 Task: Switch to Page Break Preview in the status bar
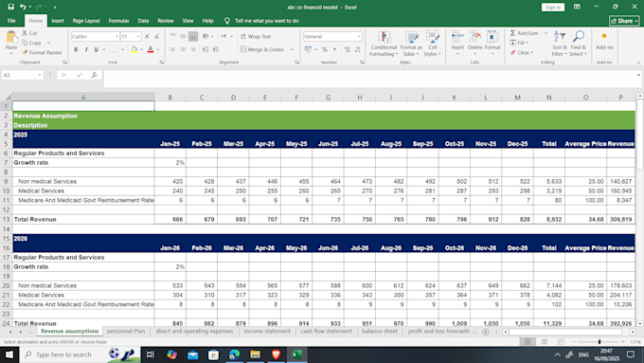click(x=561, y=341)
